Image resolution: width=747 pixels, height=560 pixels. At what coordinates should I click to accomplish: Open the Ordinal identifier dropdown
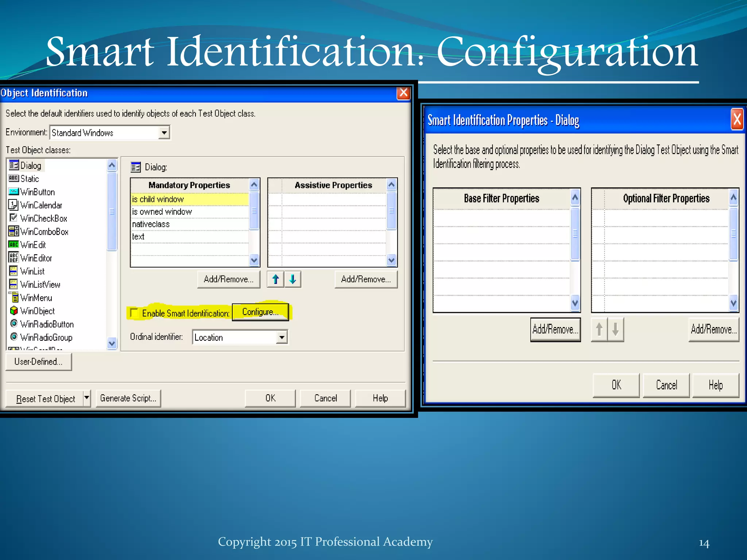point(282,337)
